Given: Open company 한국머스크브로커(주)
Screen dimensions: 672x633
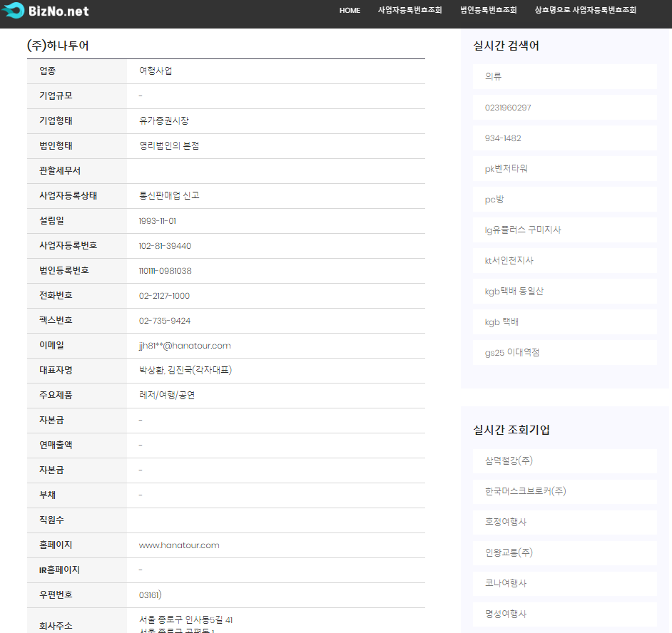Looking at the screenshot, I should pos(565,492).
